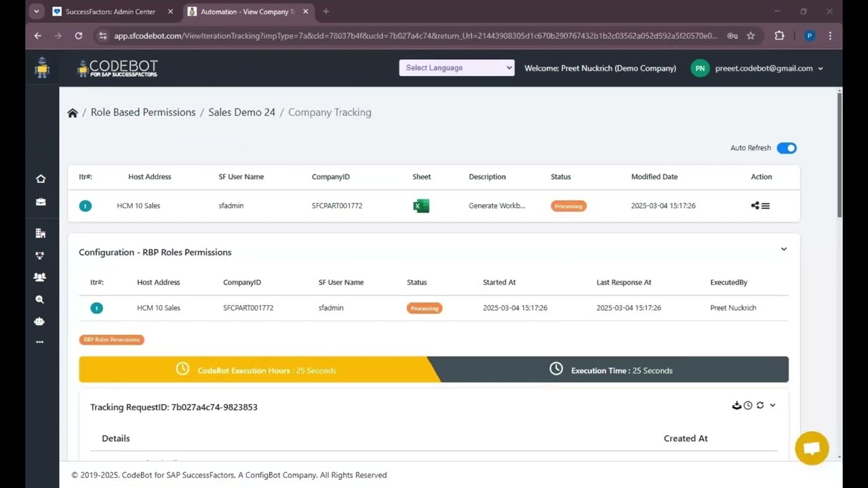The width and height of the screenshot is (868, 488).
Task: Open the search analytics icon in sidebar
Action: tap(40, 300)
